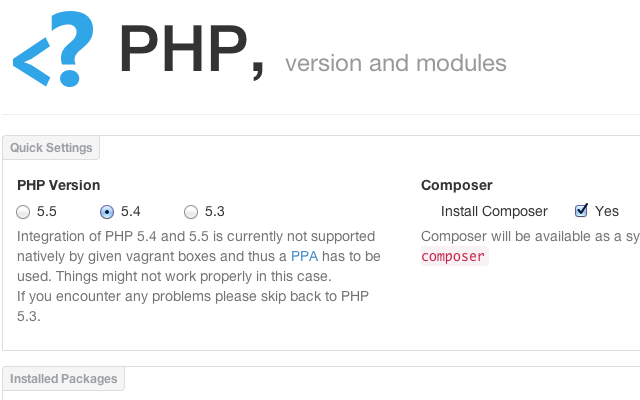640x400 pixels.
Task: Click the Yes label beside the checkbox
Action: (x=607, y=211)
